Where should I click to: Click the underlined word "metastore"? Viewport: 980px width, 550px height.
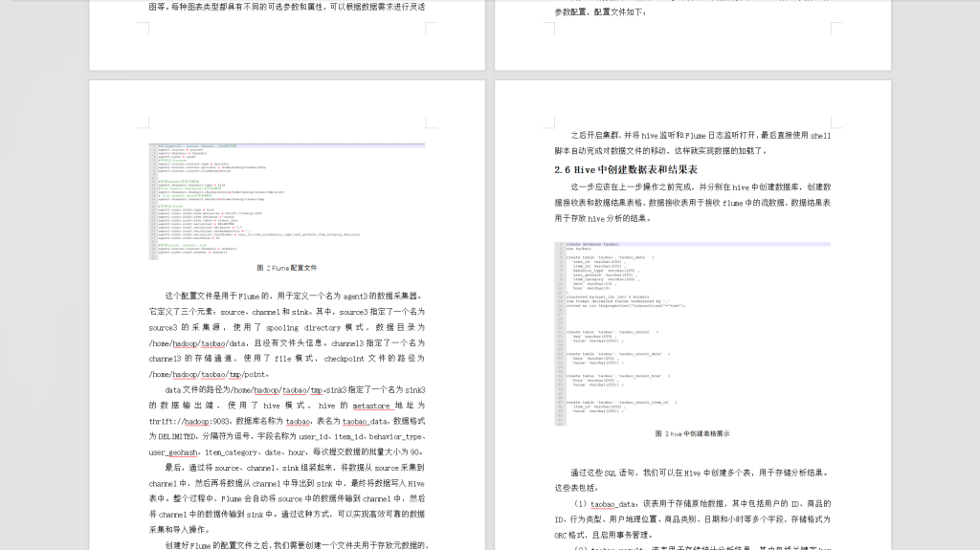pyautogui.click(x=370, y=405)
